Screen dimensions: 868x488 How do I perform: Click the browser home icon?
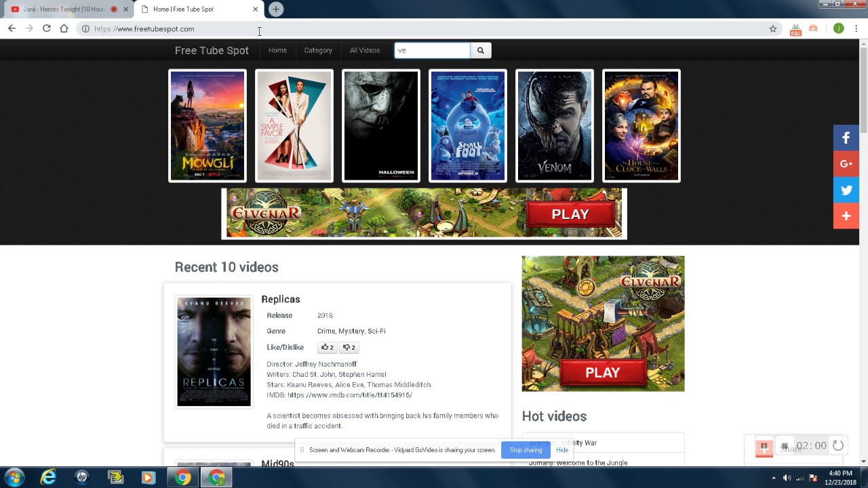tap(64, 28)
